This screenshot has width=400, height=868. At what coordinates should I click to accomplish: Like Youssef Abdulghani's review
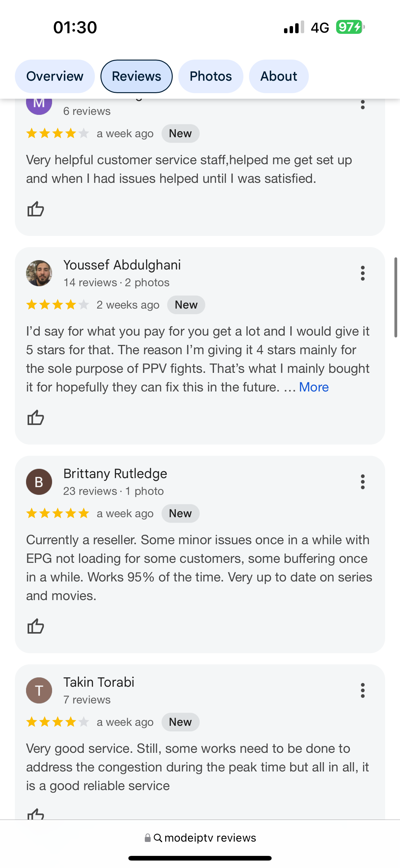tap(36, 418)
